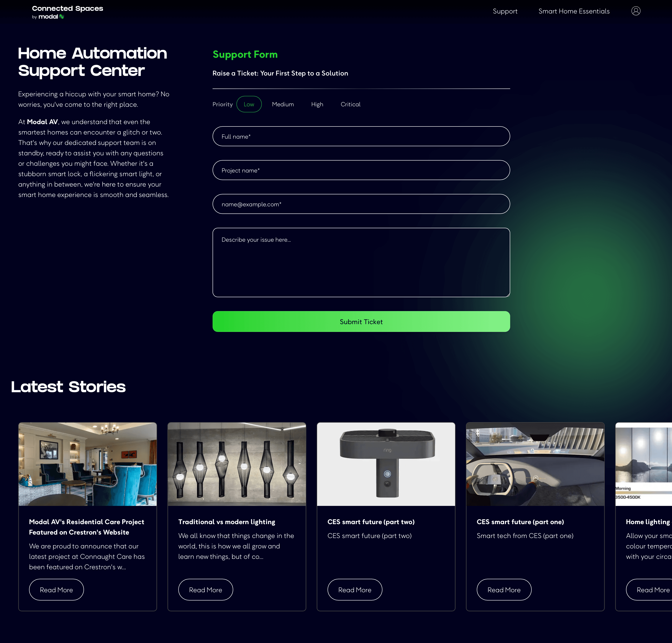Image resolution: width=672 pixels, height=643 pixels.
Task: Click the Priority label
Action: coord(222,104)
